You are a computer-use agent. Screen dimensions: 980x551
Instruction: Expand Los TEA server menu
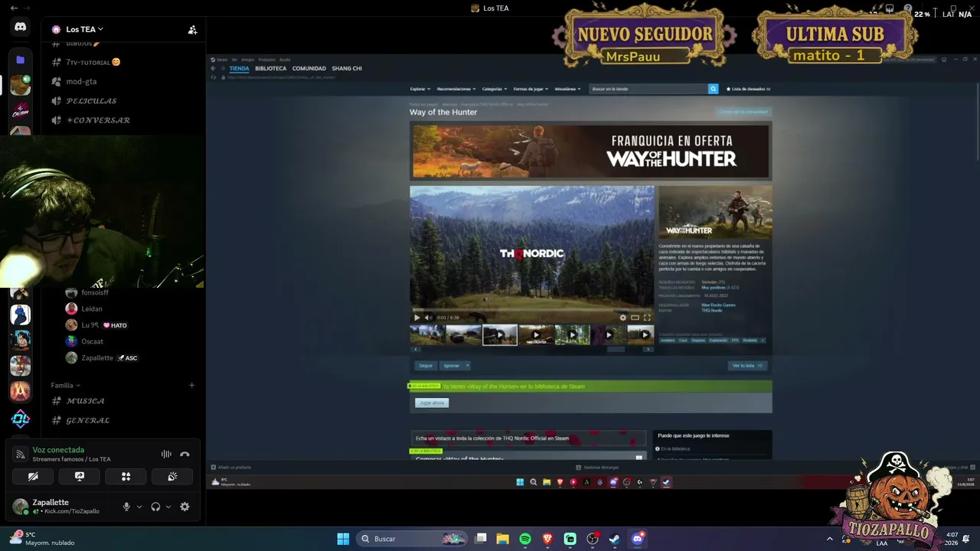(x=84, y=30)
